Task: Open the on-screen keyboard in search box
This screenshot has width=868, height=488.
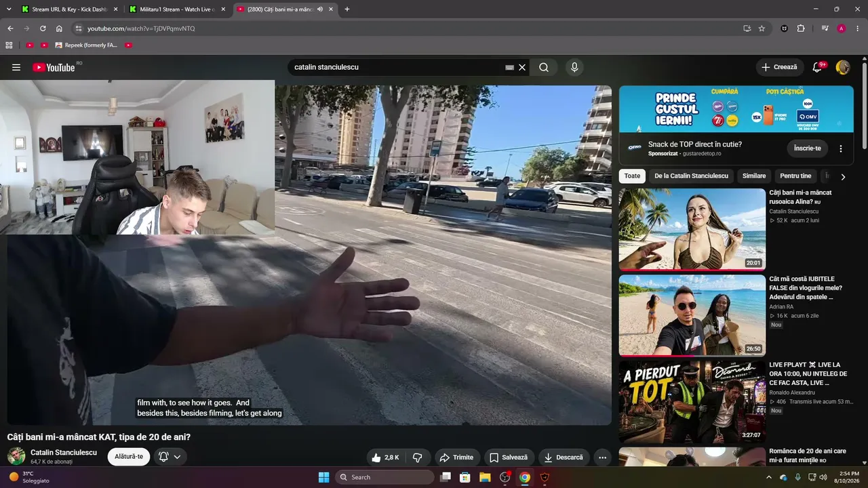Action: point(510,67)
